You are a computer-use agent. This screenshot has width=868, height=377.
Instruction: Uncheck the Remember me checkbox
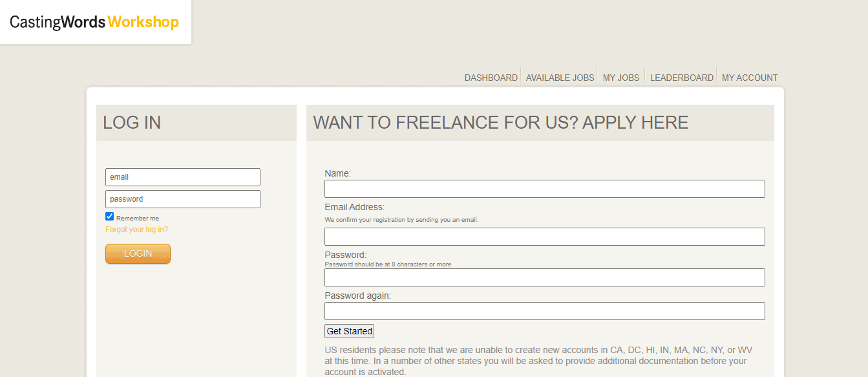(110, 217)
